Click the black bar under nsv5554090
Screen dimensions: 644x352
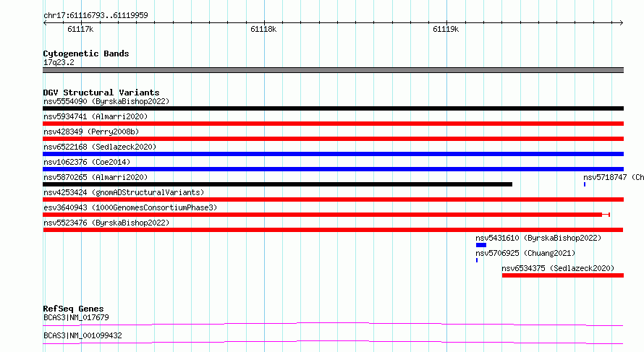click(x=333, y=108)
